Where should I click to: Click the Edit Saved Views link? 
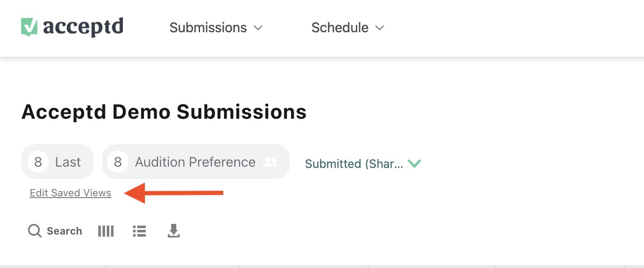[x=70, y=193]
